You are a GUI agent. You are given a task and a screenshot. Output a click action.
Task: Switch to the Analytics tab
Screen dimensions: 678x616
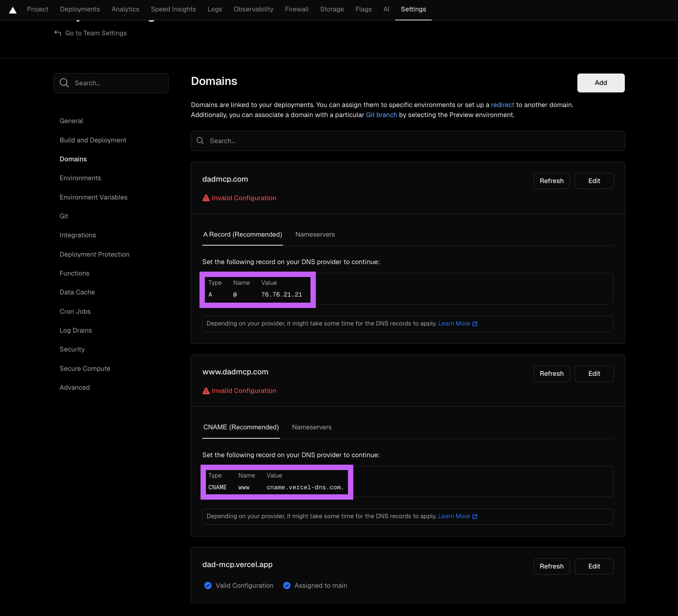pos(125,9)
